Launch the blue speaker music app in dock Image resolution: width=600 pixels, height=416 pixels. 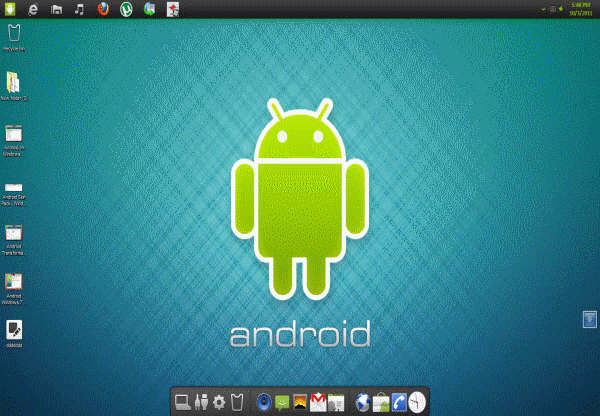(264, 402)
